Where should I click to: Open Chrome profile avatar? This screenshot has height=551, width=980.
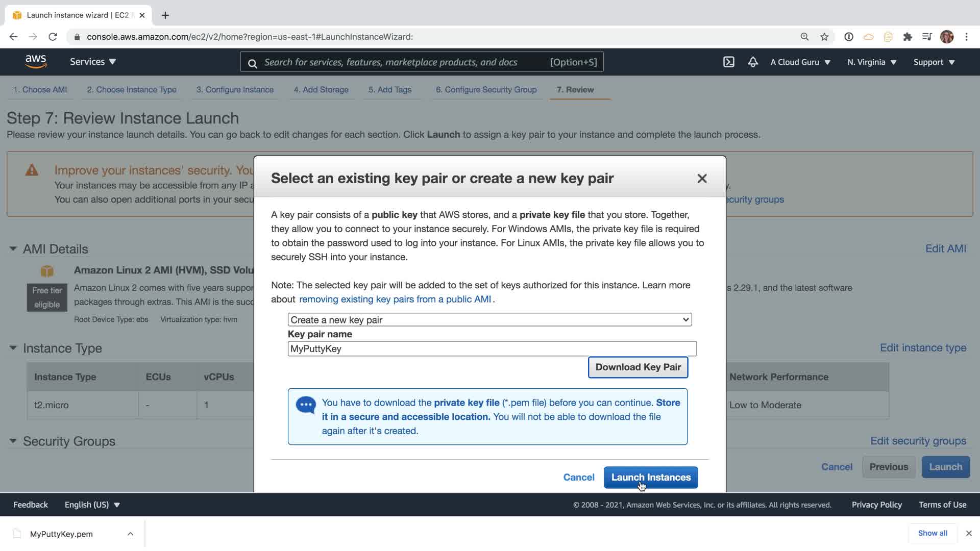pyautogui.click(x=947, y=37)
